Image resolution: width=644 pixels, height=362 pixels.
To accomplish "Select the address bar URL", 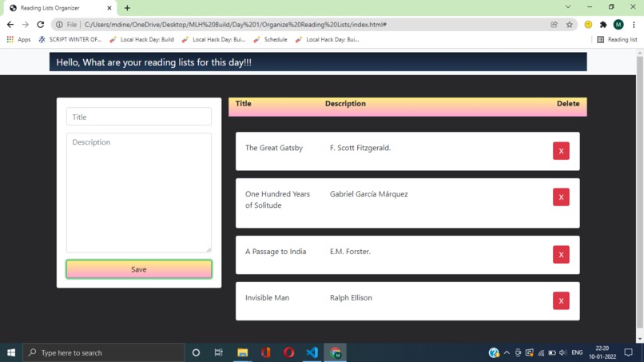I will [x=236, y=25].
